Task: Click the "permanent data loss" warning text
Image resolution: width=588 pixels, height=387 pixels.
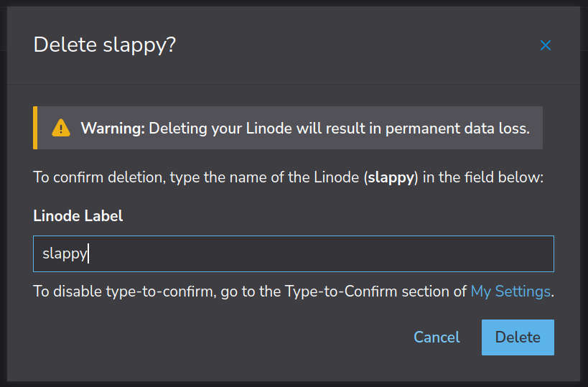Action: [x=459, y=129]
